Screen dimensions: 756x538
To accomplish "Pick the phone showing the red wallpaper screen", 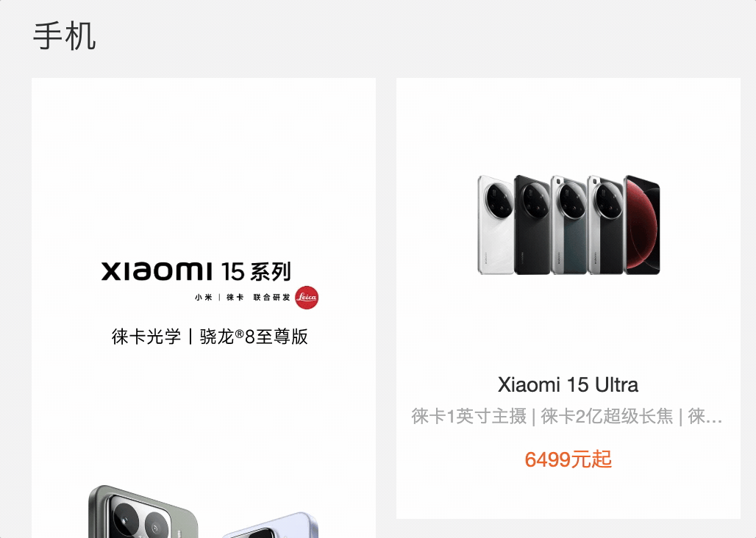I will point(642,225).
